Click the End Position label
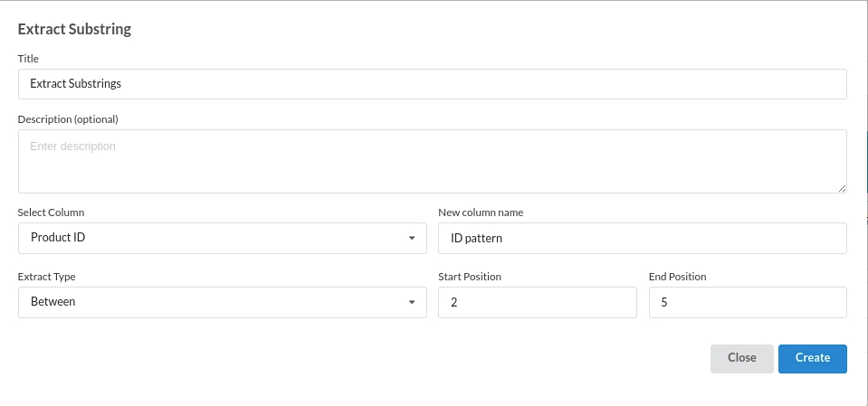The width and height of the screenshot is (868, 406). (x=678, y=277)
